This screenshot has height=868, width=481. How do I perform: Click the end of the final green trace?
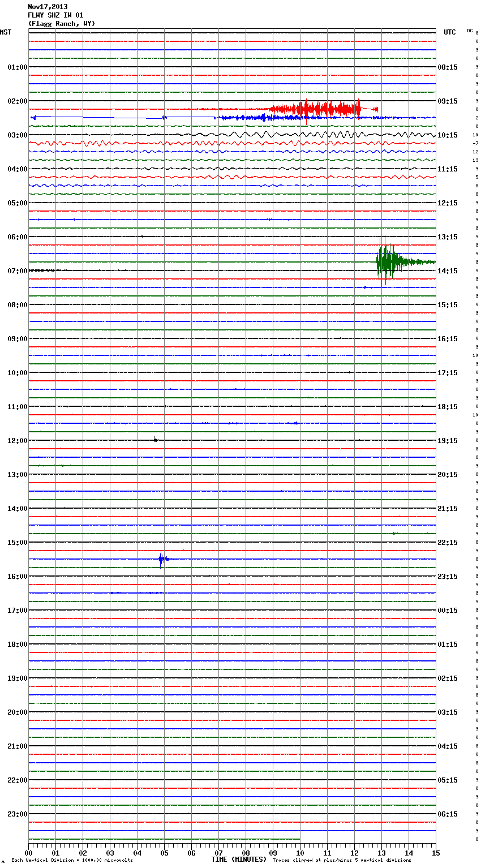point(299,839)
